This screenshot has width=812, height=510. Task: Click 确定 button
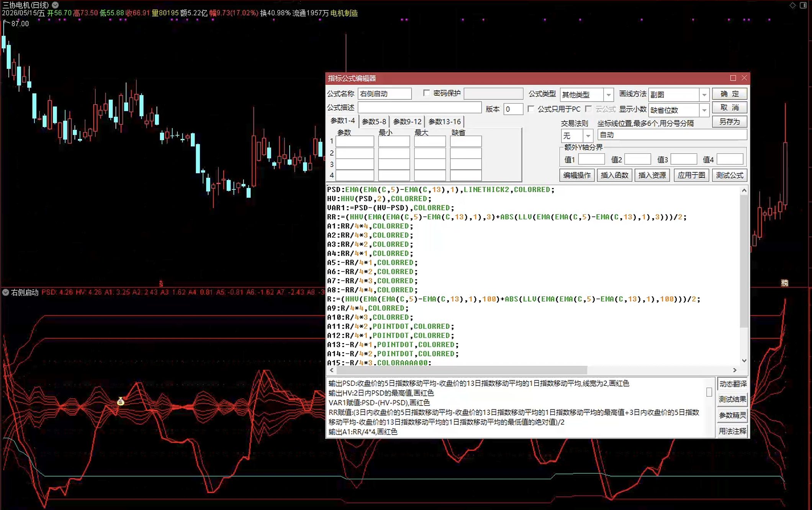coord(729,94)
